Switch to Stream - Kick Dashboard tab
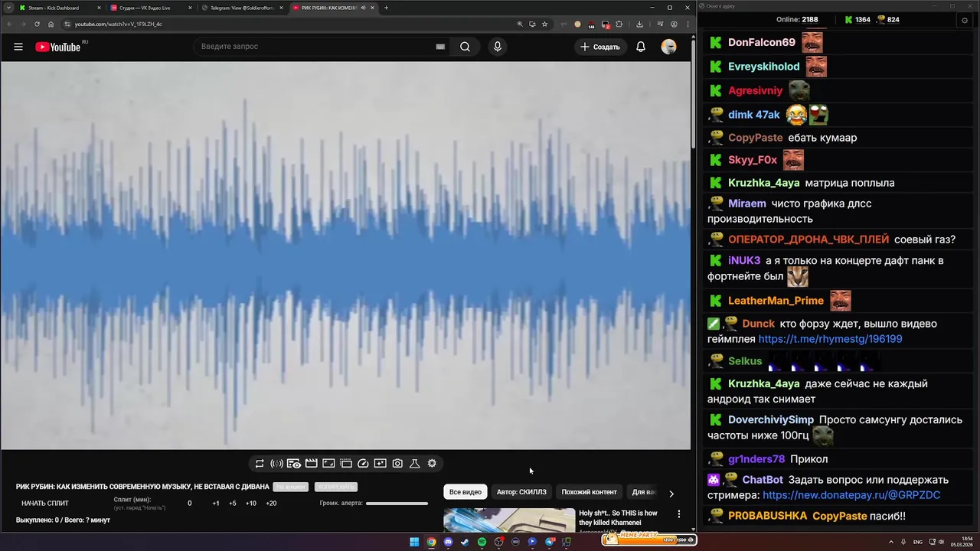The height and width of the screenshot is (551, 980). tap(58, 8)
